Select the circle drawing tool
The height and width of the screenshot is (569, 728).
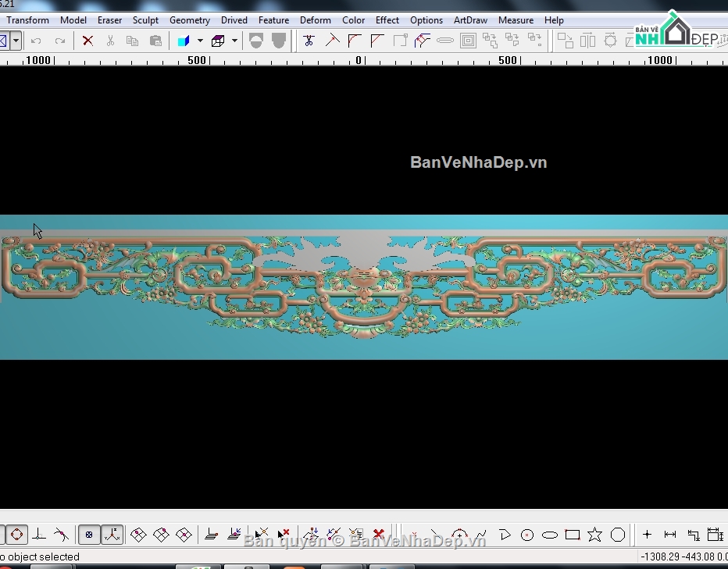point(527,535)
